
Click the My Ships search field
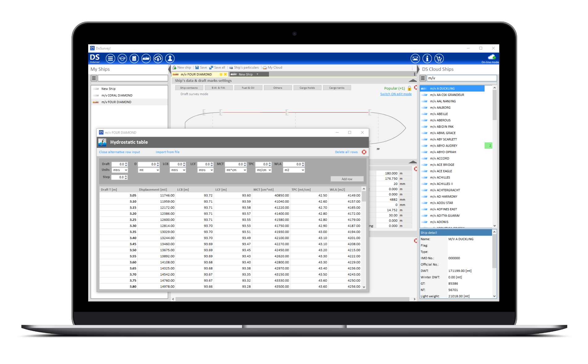133,78
